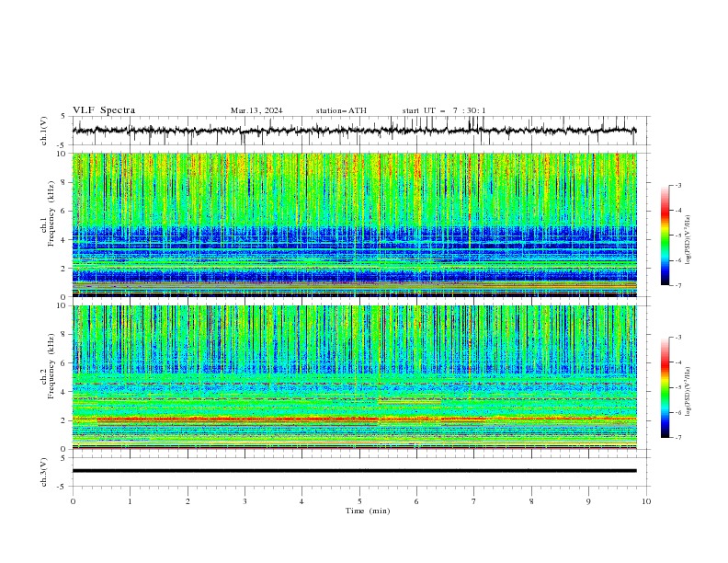Viewport: 728px width, 563px height.
Task: Click time-axis tick label "9"
Action: click(588, 501)
